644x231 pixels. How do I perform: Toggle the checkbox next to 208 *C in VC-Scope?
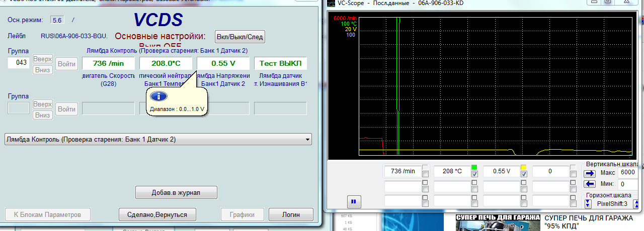coord(474,174)
